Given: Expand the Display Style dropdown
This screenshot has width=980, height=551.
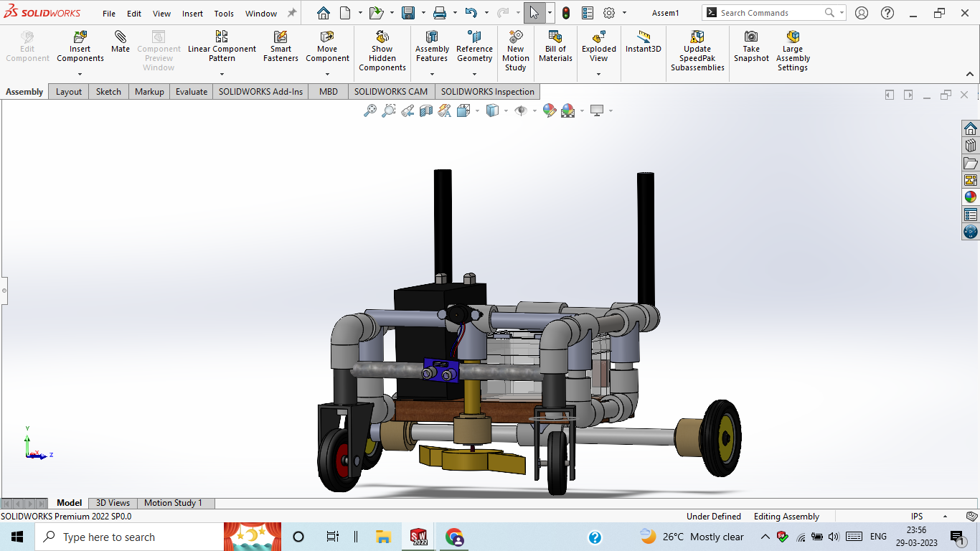Looking at the screenshot, I should pos(505,110).
